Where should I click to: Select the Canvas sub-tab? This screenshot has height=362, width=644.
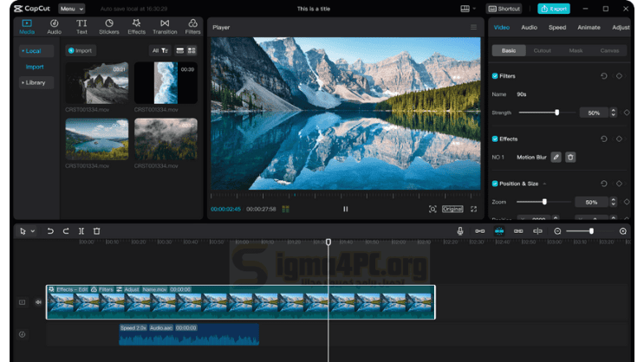(x=609, y=50)
